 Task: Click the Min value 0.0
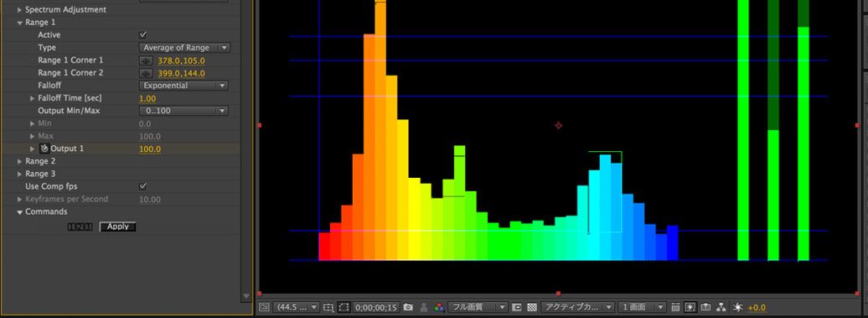pyautogui.click(x=144, y=123)
